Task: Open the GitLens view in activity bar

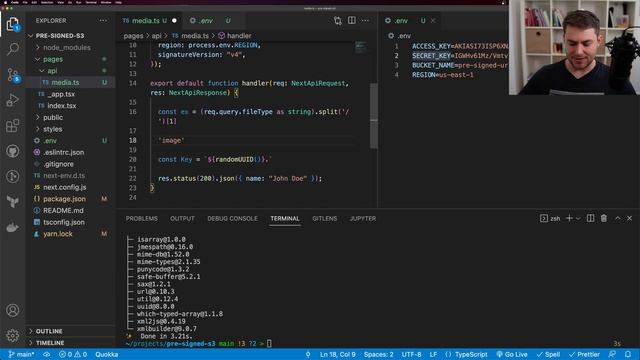Action: coord(13,176)
